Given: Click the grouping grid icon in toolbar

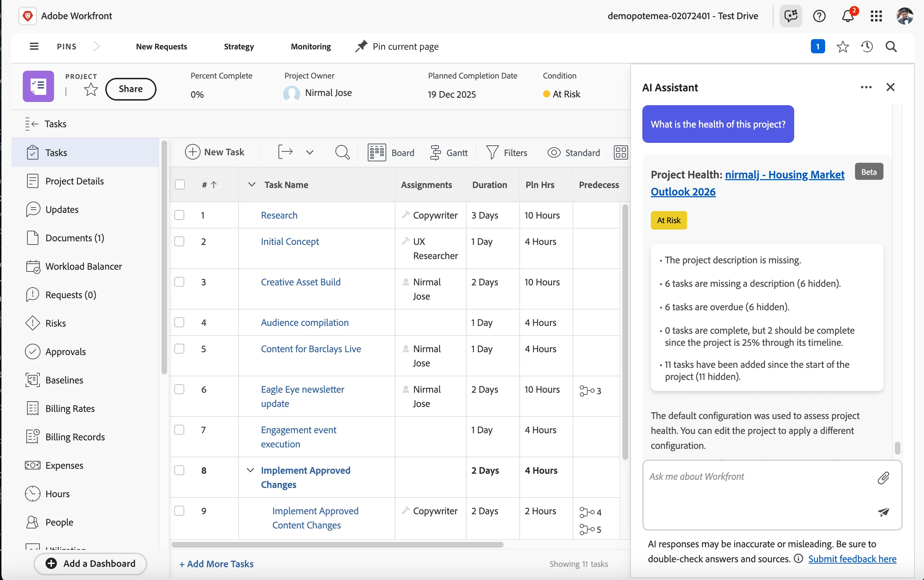Looking at the screenshot, I should [621, 152].
